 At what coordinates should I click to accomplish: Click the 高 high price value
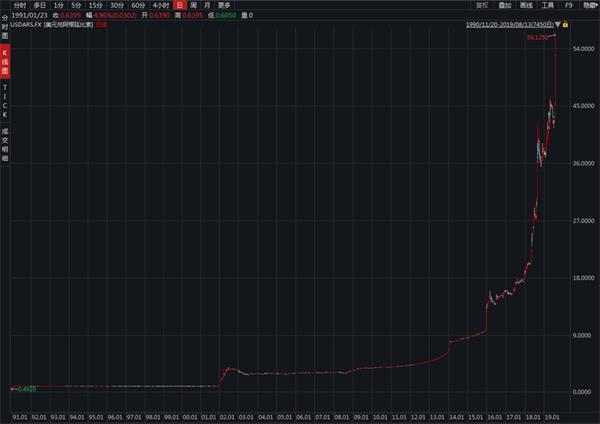pyautogui.click(x=192, y=15)
